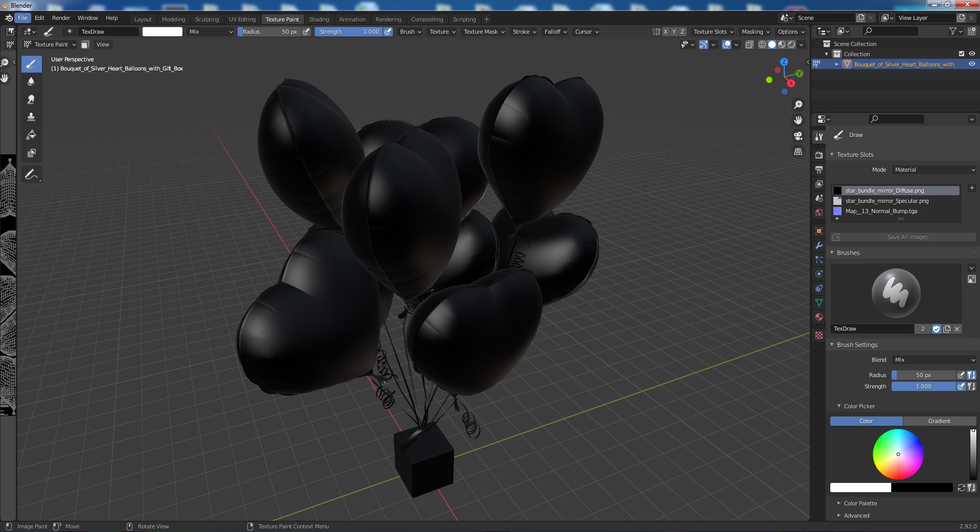Viewport: 980px width, 532px height.
Task: Toggle X axis symmetry
Action: point(665,32)
